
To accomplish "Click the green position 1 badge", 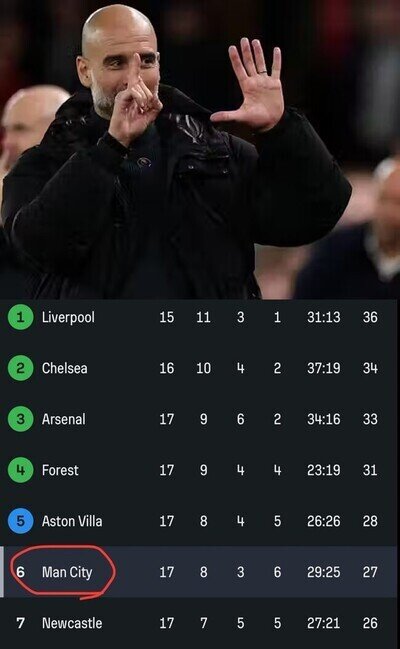I will (20, 317).
